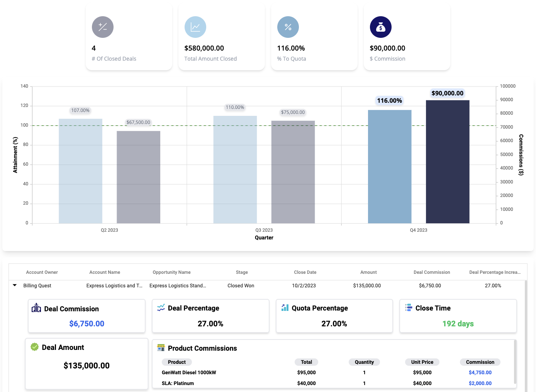Click the money bag Commission icon
The image size is (536, 392).
tap(381, 27)
